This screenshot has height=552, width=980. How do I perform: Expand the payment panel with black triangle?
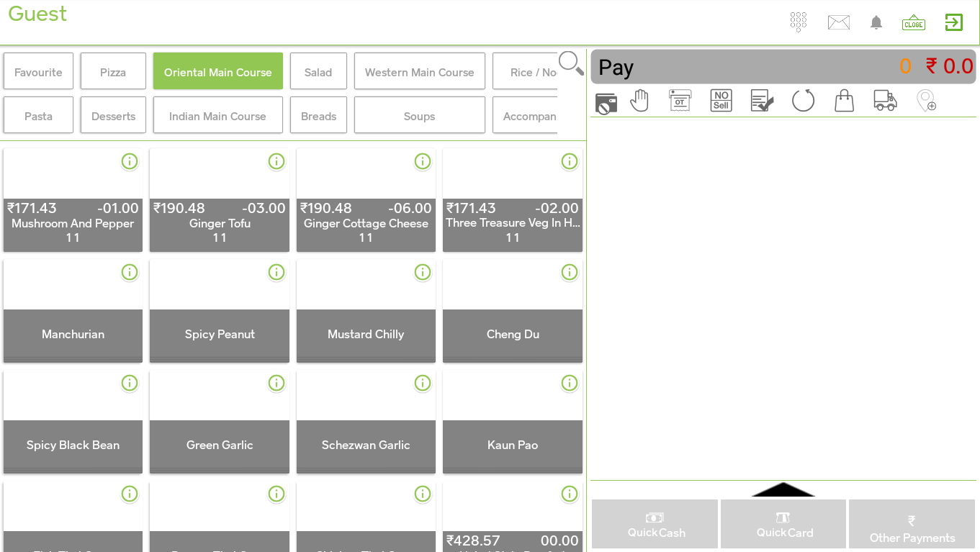[x=783, y=489]
